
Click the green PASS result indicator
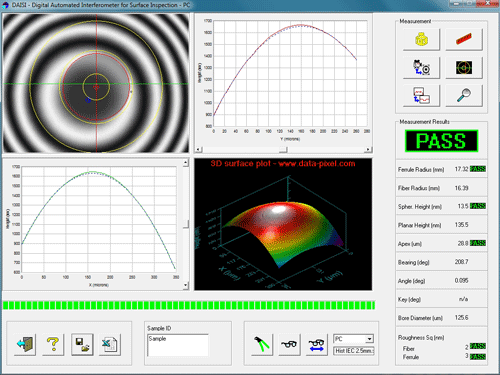(442, 141)
